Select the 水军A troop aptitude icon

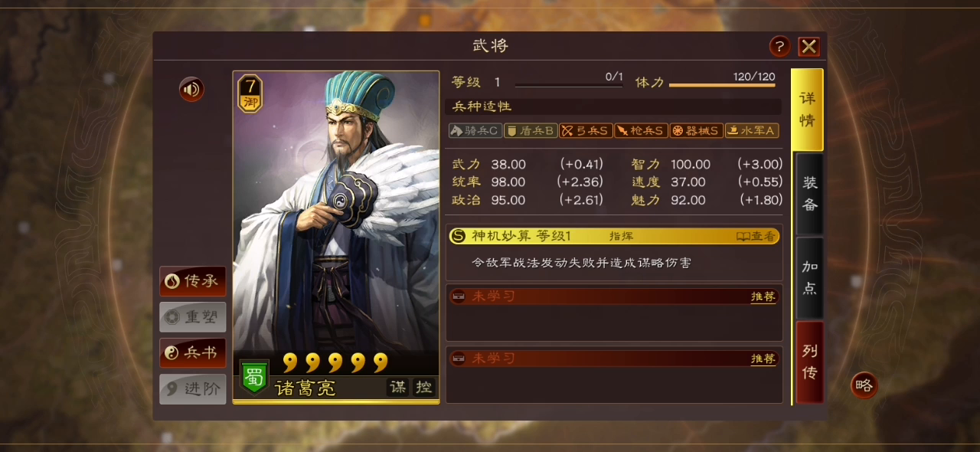pos(752,131)
